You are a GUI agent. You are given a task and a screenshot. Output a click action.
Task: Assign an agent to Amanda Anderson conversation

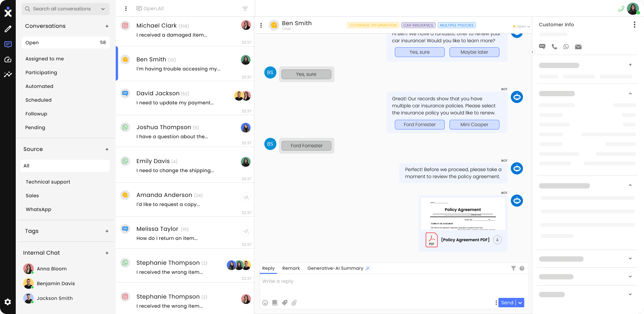tap(246, 198)
